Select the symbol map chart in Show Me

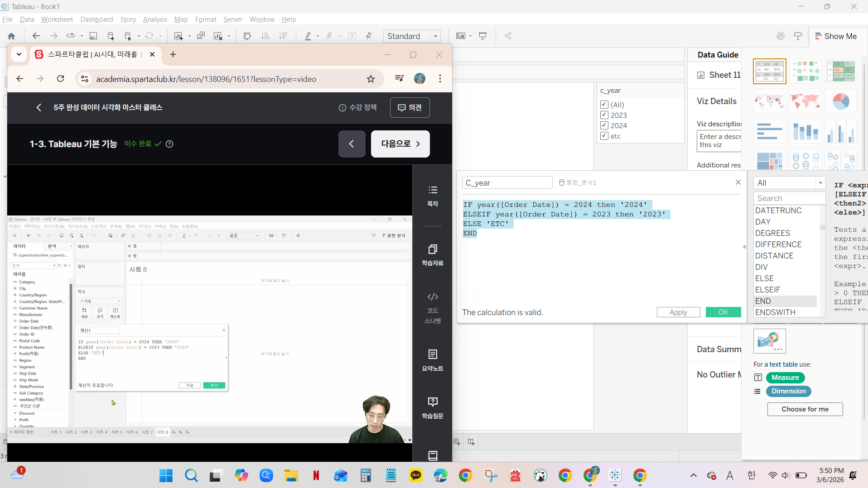click(769, 101)
